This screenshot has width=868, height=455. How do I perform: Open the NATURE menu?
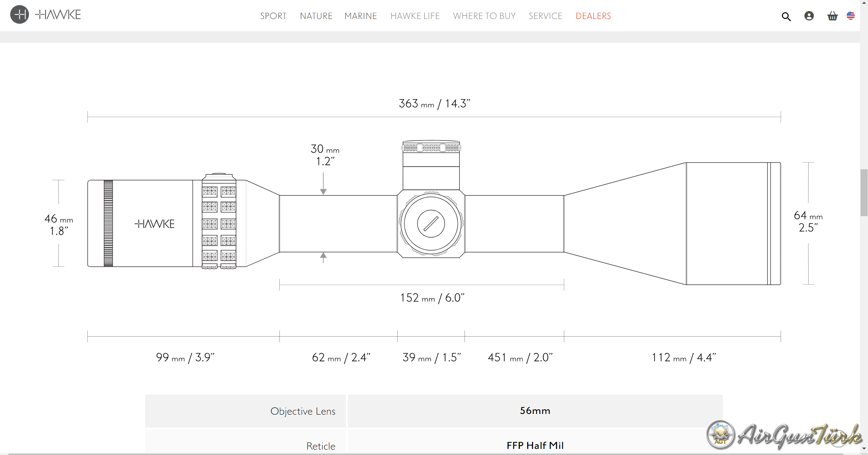coord(316,16)
